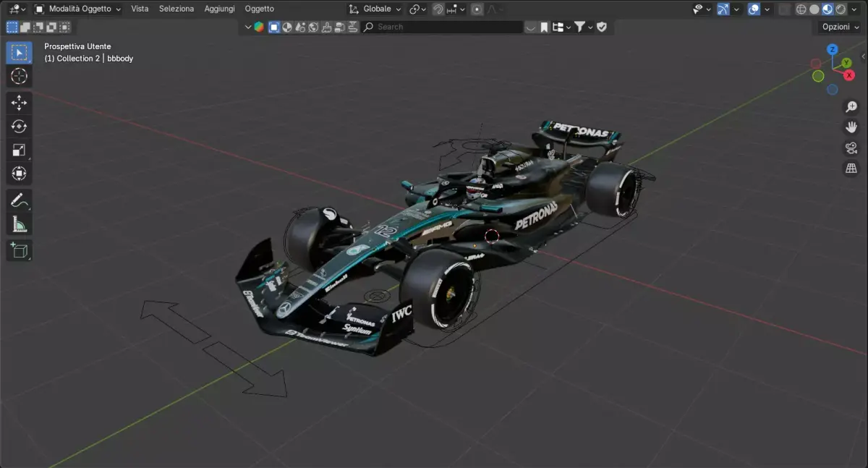Toggle viewport gizmos display
The image size is (868, 468).
coord(723,9)
